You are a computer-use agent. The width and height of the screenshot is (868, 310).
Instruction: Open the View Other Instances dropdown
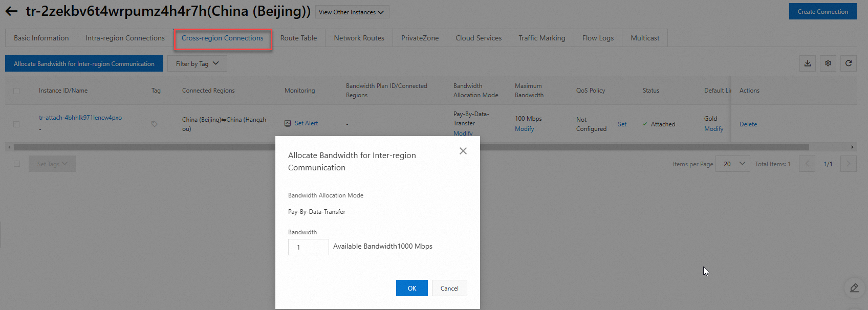pos(352,12)
